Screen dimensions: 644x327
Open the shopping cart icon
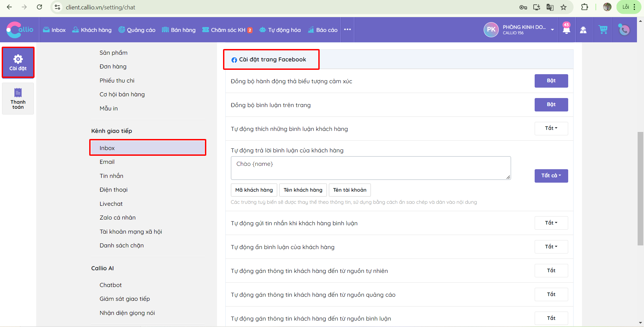[603, 30]
